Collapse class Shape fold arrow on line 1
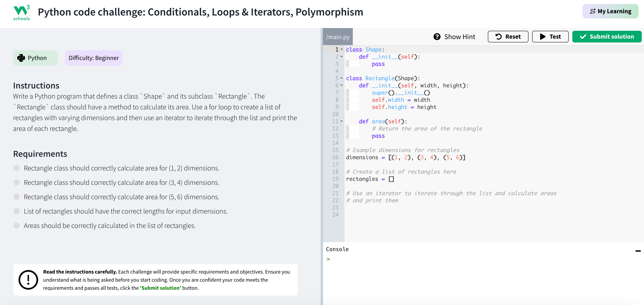 (x=341, y=49)
